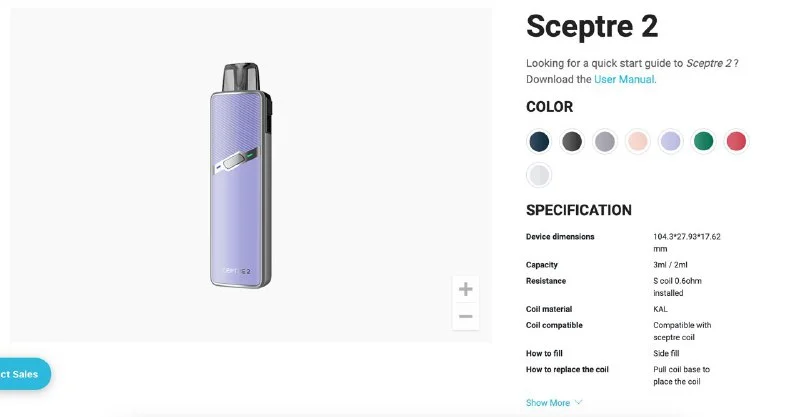Open the User Manual link

click(624, 79)
